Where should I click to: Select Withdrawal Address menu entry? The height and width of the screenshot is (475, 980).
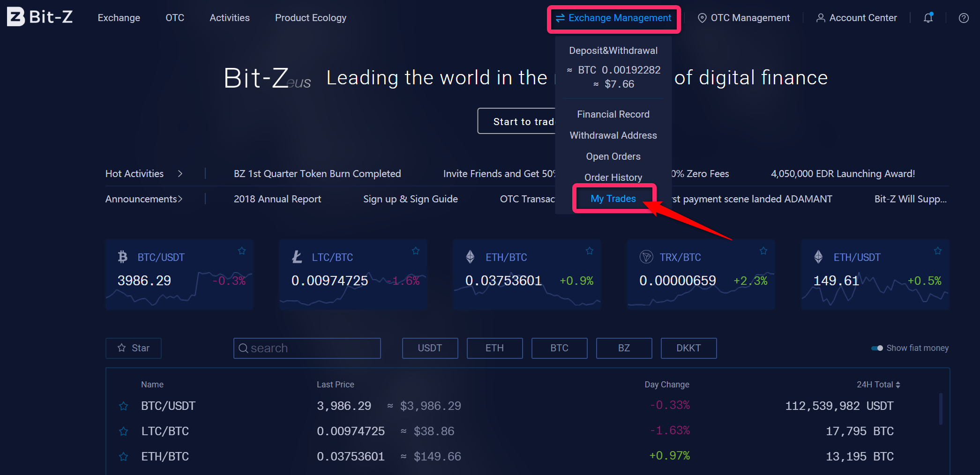point(613,135)
